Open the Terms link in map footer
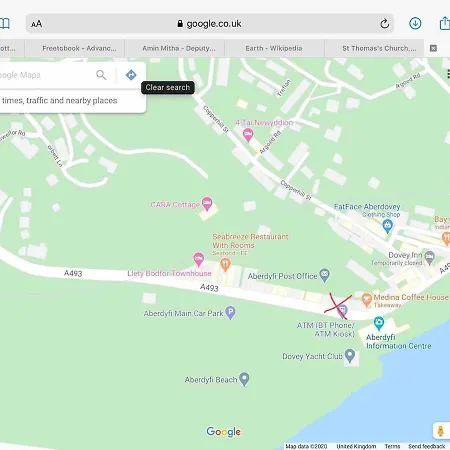Image resolution: width=450 pixels, height=450 pixels. [x=392, y=446]
